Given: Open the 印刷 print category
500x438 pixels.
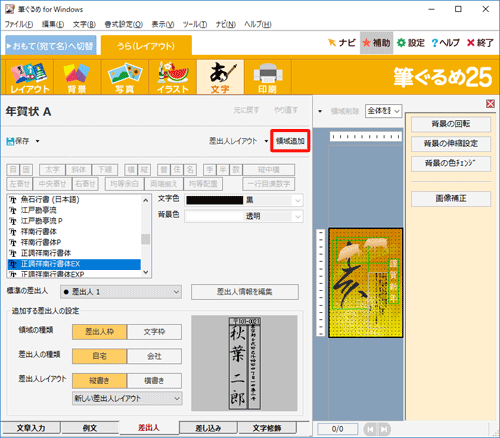Looking at the screenshot, I should 268,77.
